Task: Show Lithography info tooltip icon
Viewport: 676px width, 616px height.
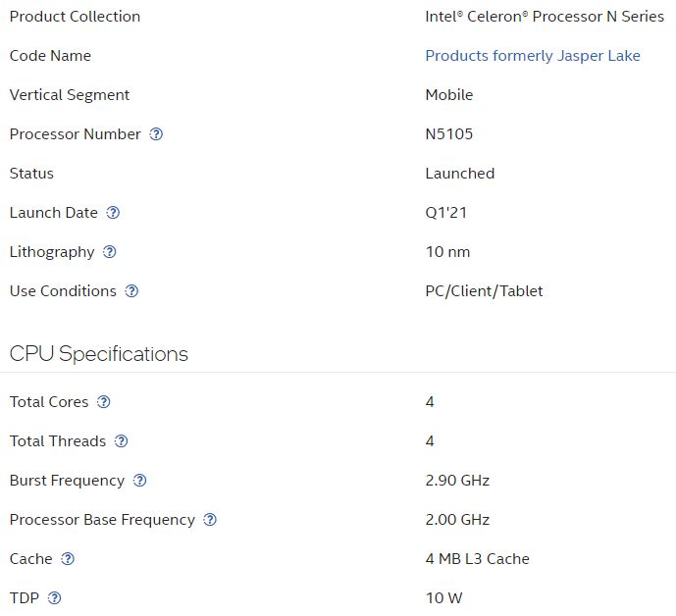Action: click(x=110, y=252)
